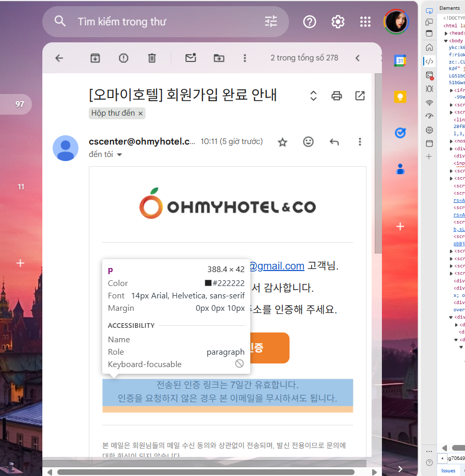465x476 pixels.
Task: Click the orange verification button in the email
Action: pos(269,348)
